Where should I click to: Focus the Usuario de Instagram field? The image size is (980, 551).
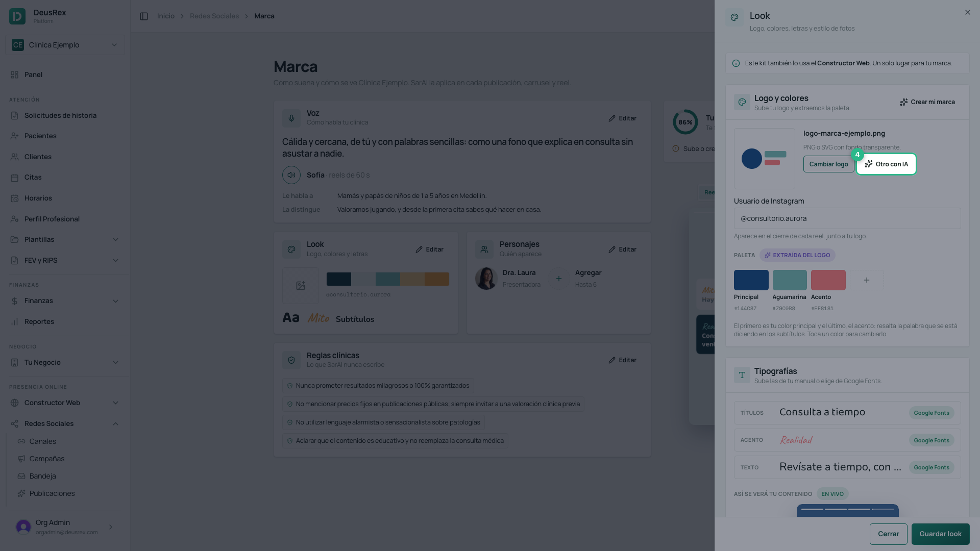847,218
